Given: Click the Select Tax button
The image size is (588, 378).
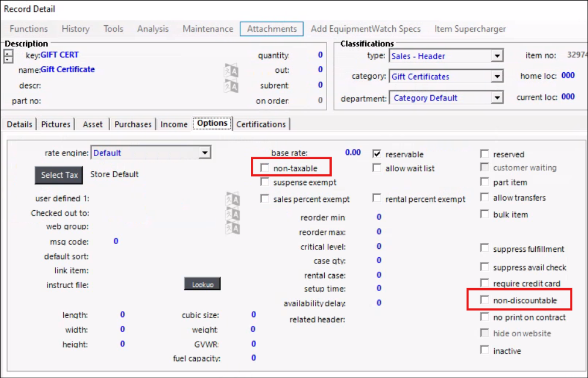Looking at the screenshot, I should [59, 175].
